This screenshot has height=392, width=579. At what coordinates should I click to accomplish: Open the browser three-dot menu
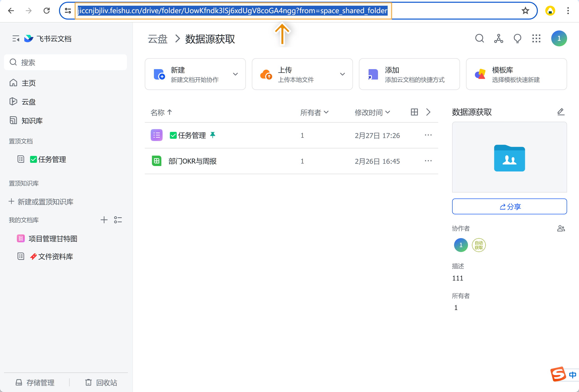coord(568,11)
